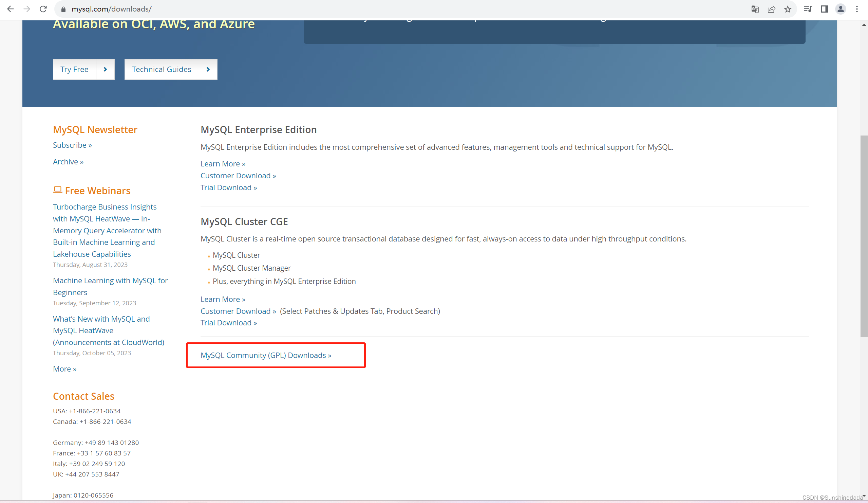
Task: Click the Contact Sales heading
Action: pyautogui.click(x=84, y=396)
